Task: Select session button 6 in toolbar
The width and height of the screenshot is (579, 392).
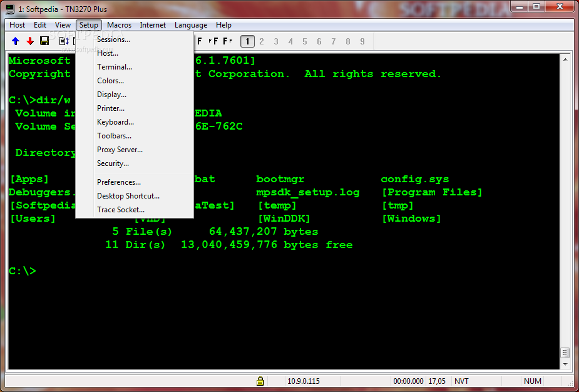Action: pos(319,41)
